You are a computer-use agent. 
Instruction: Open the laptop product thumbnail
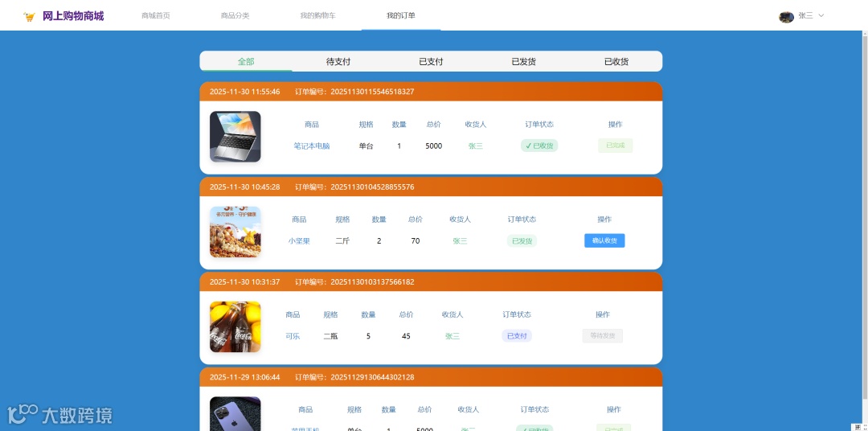tap(235, 137)
